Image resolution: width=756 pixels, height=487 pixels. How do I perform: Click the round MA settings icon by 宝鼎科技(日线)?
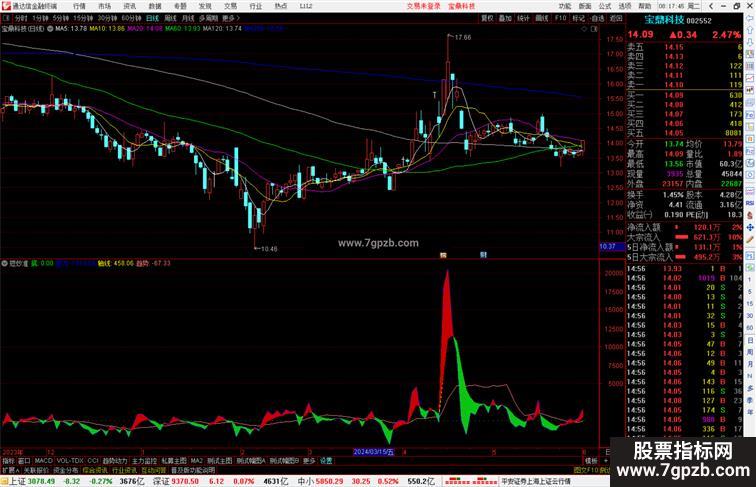pos(50,28)
